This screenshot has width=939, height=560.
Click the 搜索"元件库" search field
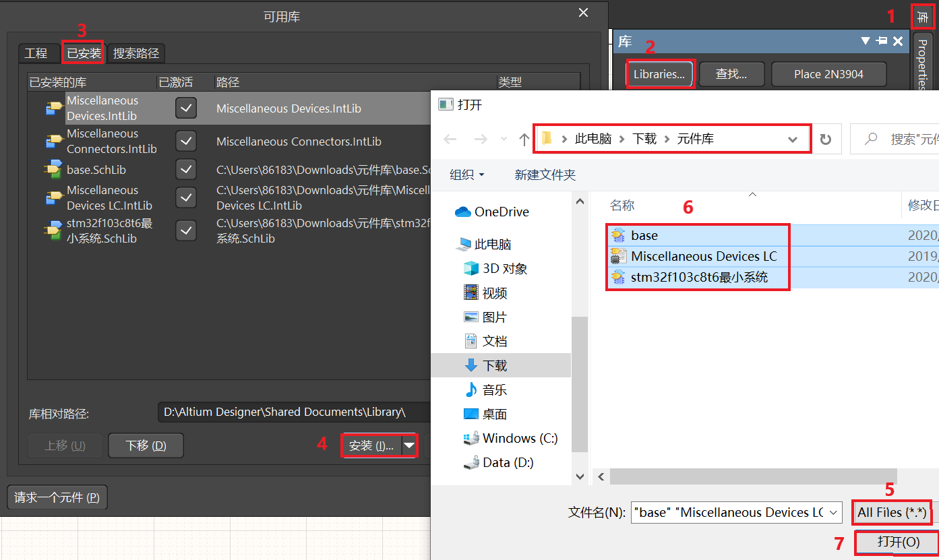895,139
